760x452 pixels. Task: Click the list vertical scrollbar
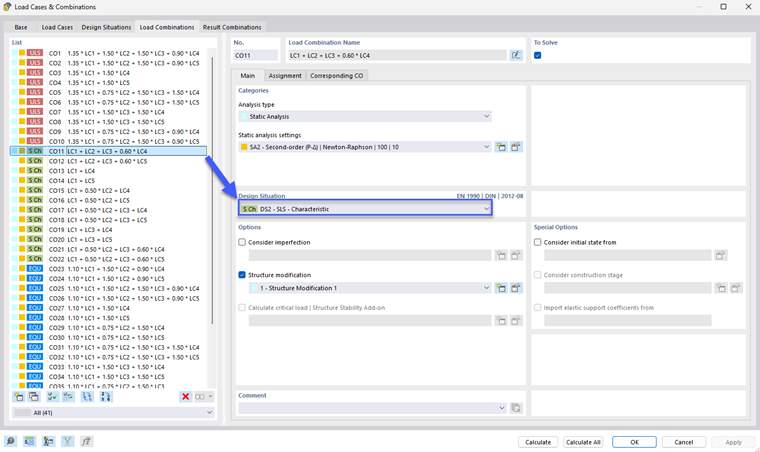[x=212, y=191]
